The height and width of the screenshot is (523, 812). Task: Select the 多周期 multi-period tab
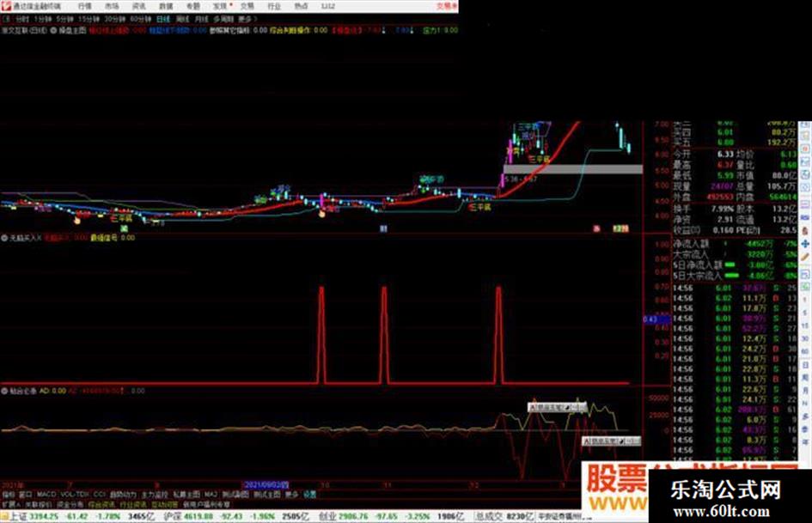223,19
